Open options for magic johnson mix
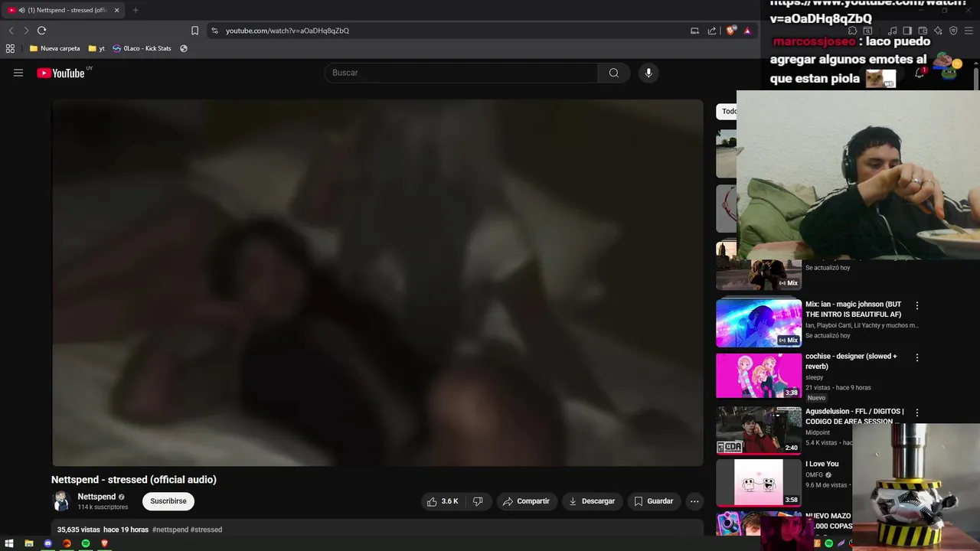Screen dimensions: 980x551 (x=916, y=305)
